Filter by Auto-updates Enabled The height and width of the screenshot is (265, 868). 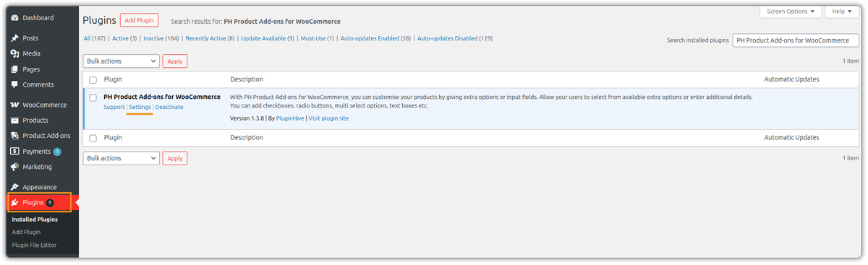(375, 38)
